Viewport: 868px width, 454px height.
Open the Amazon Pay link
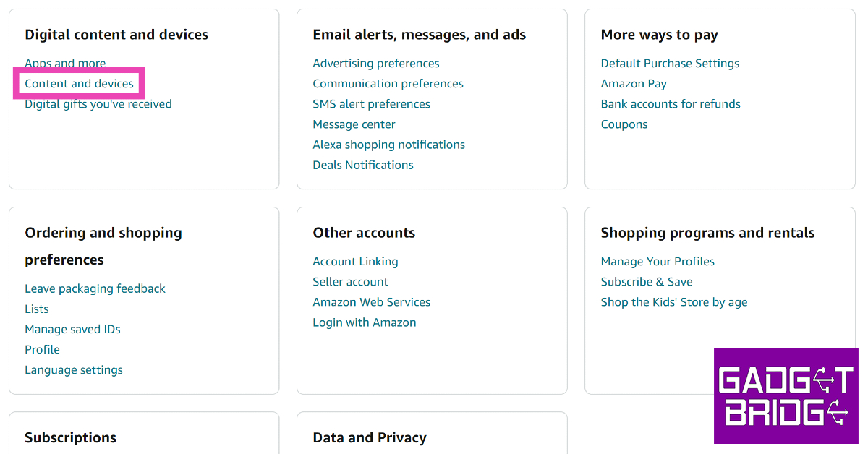634,84
